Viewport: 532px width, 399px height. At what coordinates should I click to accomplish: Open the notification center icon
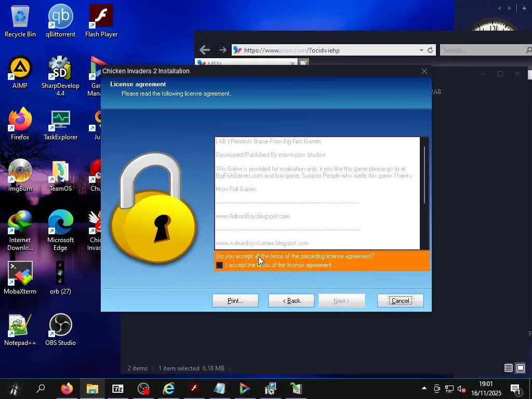point(516,389)
